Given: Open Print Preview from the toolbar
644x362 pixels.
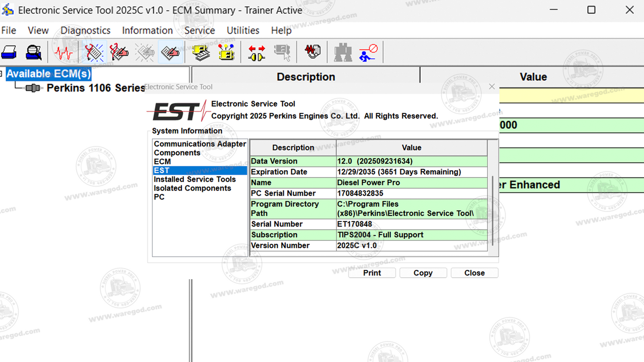Looking at the screenshot, I should point(33,53).
